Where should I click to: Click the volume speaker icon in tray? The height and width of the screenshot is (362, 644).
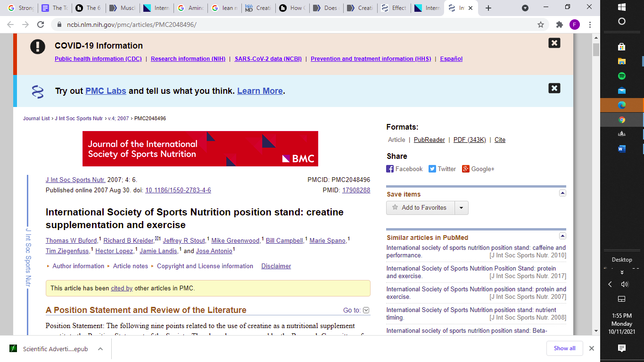pyautogui.click(x=625, y=284)
